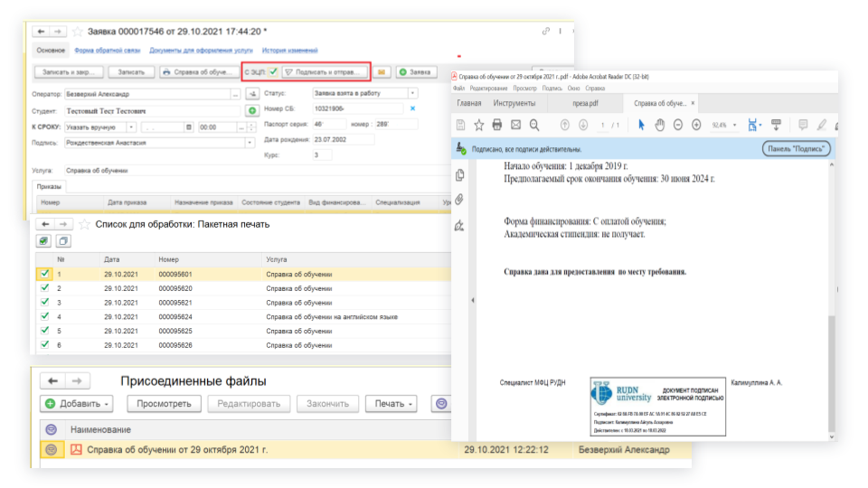Click the print icon in Acrobat toolbar
Viewport: 868px width, 488px height.
click(x=497, y=125)
